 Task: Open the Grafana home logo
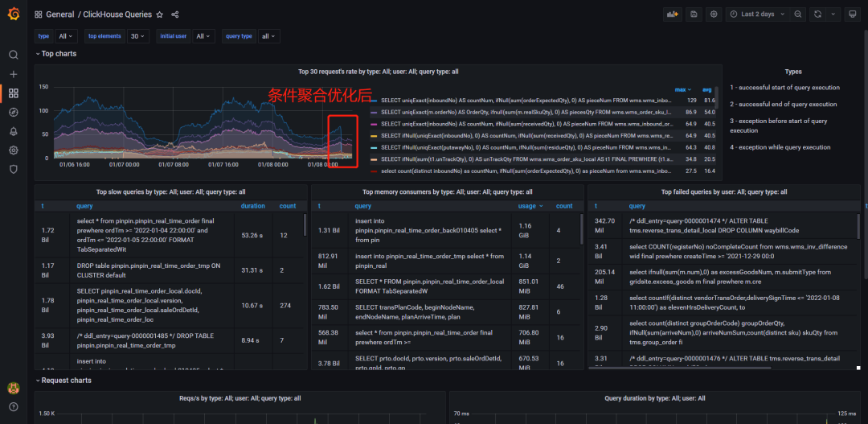[14, 14]
